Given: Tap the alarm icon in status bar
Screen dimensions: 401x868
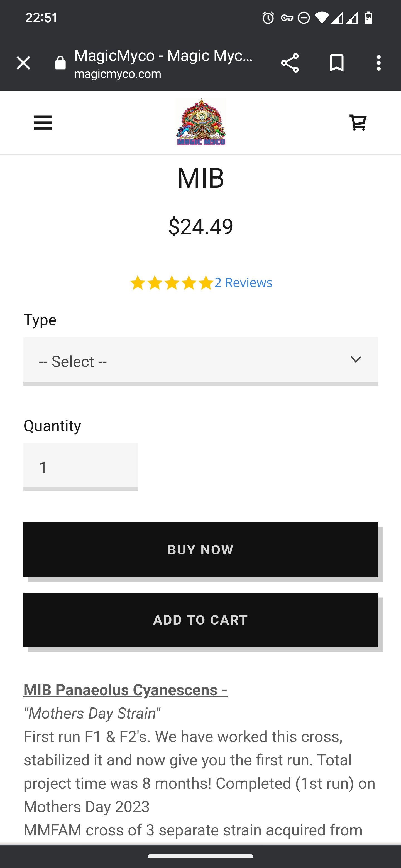Looking at the screenshot, I should (x=268, y=18).
